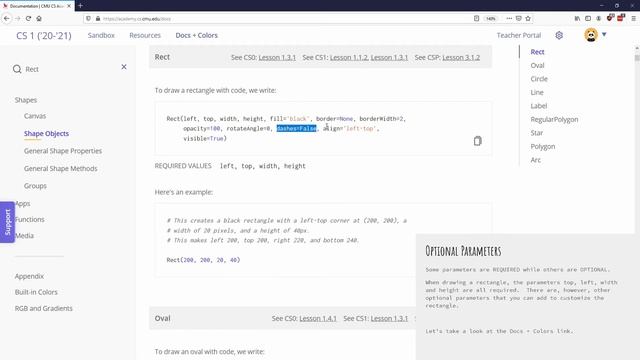
Task: Open General Shape Methods section
Action: click(60, 169)
